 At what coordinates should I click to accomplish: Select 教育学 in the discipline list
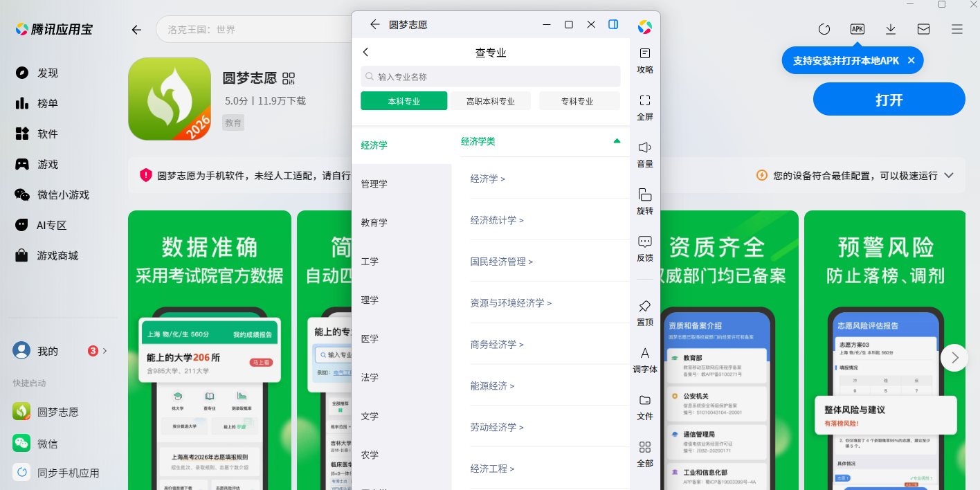401,223
